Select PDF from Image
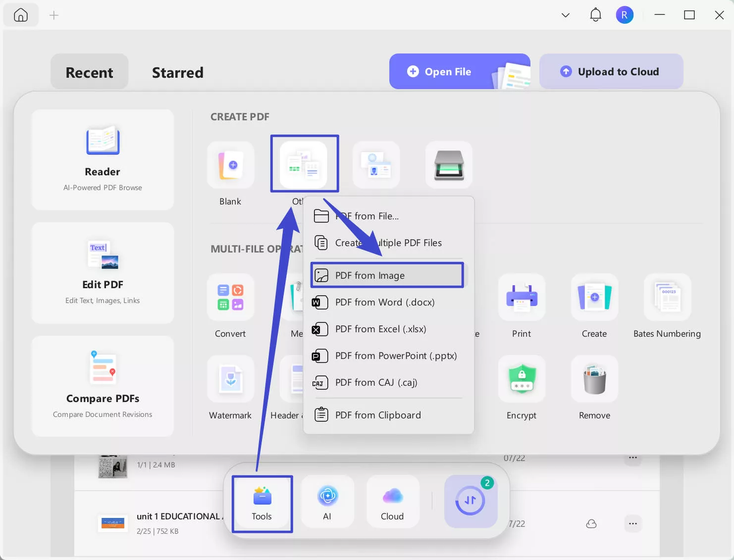The height and width of the screenshot is (560, 734). tap(388, 275)
